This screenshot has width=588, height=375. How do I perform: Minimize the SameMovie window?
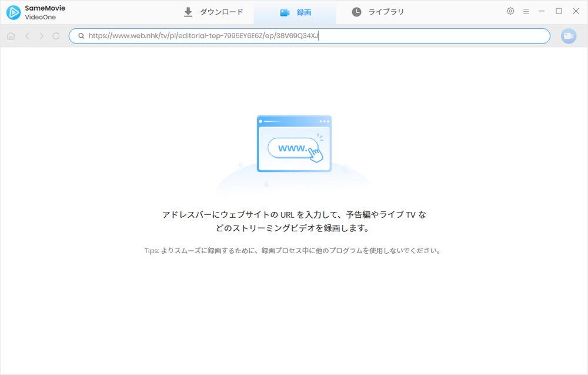[542, 11]
